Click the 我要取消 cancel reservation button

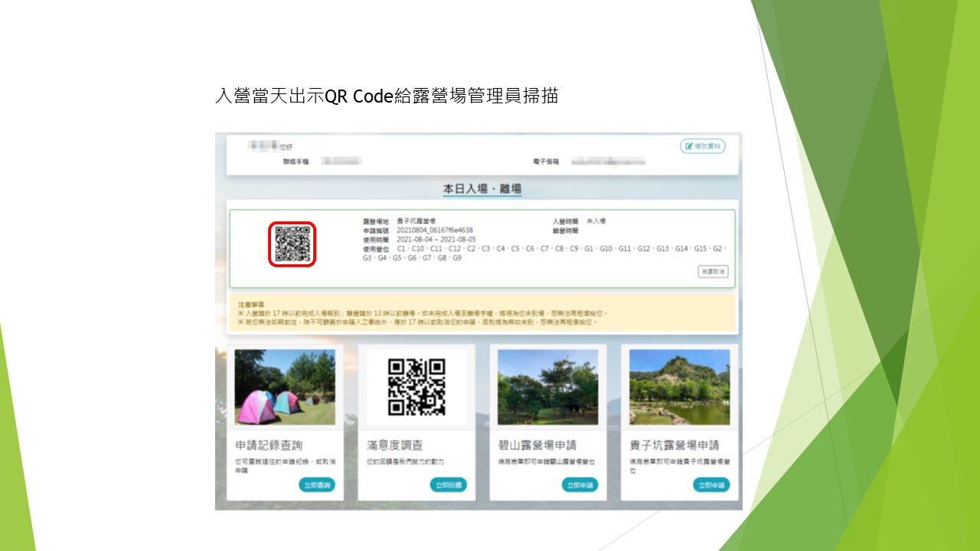click(713, 272)
